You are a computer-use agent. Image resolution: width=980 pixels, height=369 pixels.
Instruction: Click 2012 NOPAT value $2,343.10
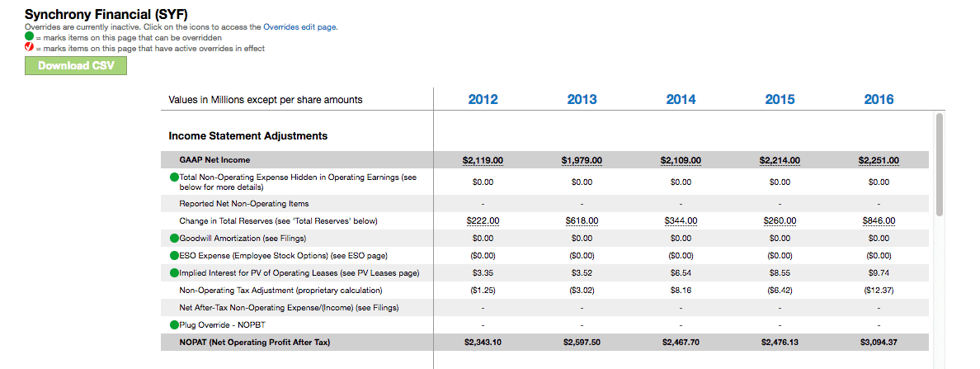pos(483,342)
